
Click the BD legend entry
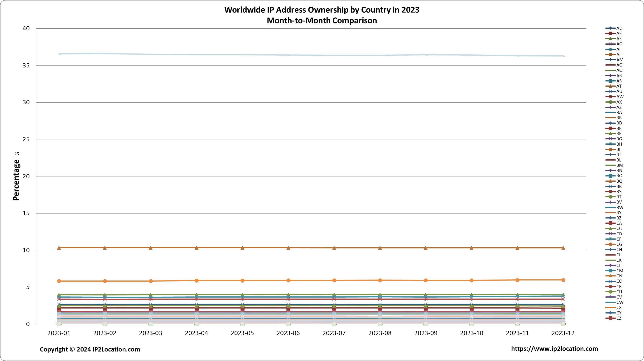point(614,123)
